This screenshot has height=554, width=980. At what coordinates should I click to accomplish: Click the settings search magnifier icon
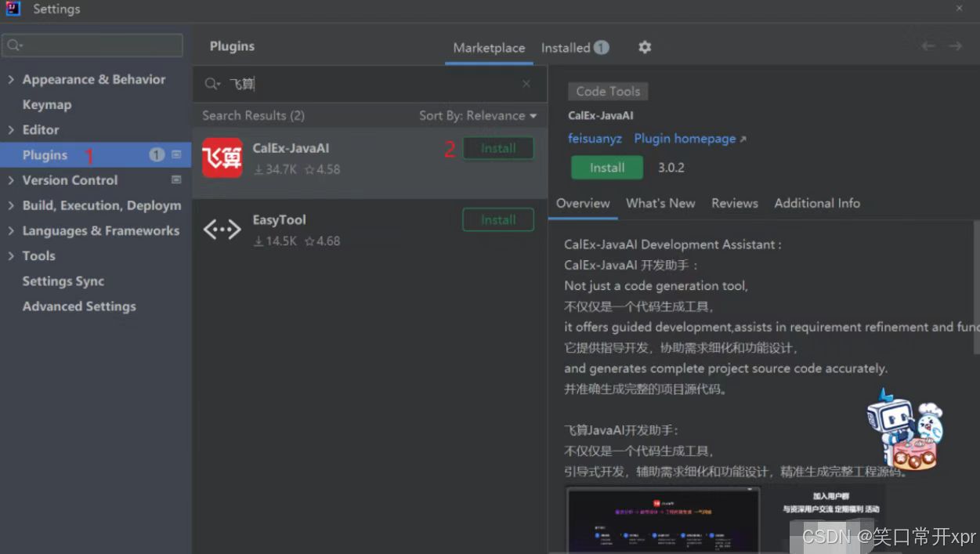(x=15, y=45)
